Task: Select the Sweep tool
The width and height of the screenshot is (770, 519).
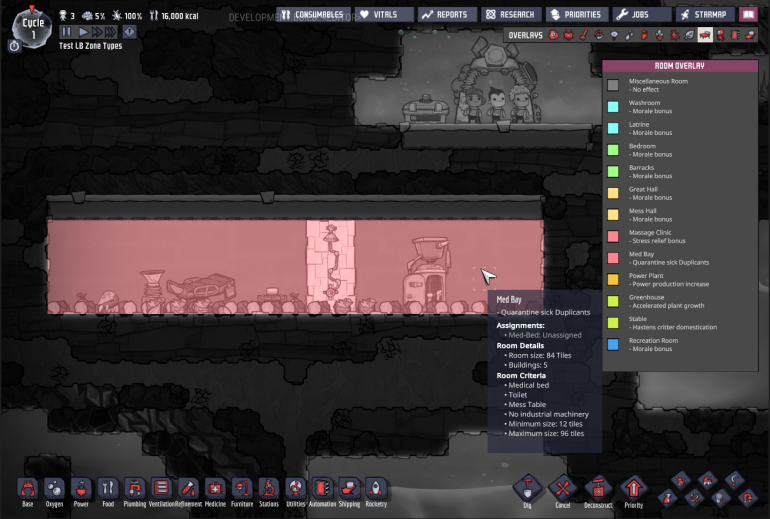Action: click(681, 480)
